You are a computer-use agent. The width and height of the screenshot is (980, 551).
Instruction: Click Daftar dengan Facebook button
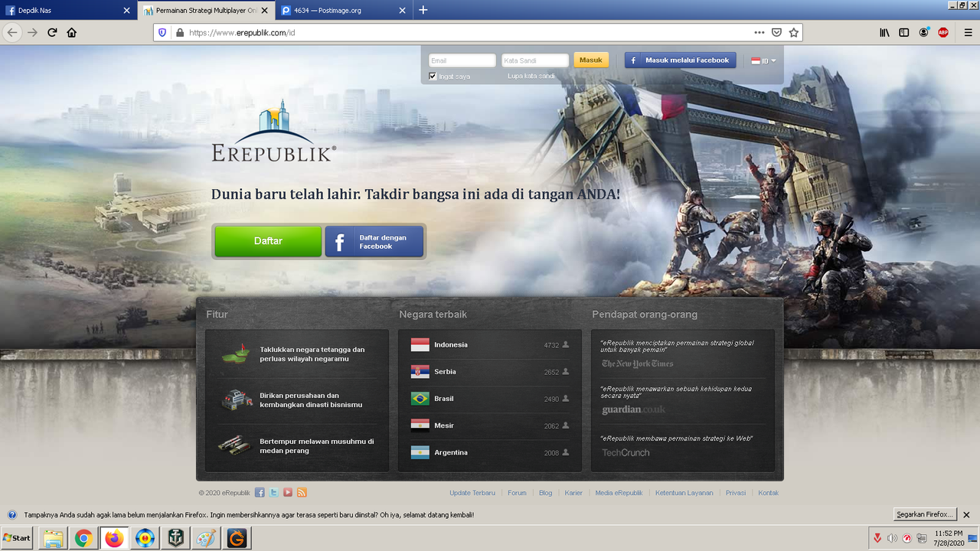[x=374, y=241]
